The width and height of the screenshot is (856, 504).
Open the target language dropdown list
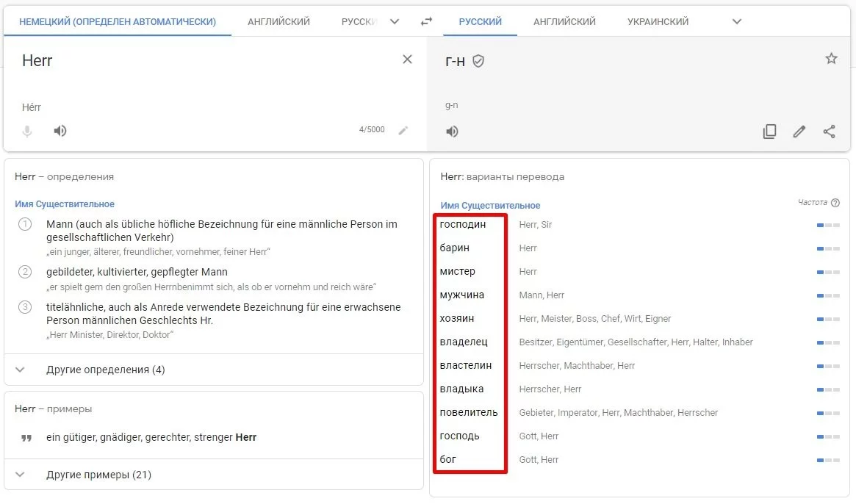click(x=737, y=21)
